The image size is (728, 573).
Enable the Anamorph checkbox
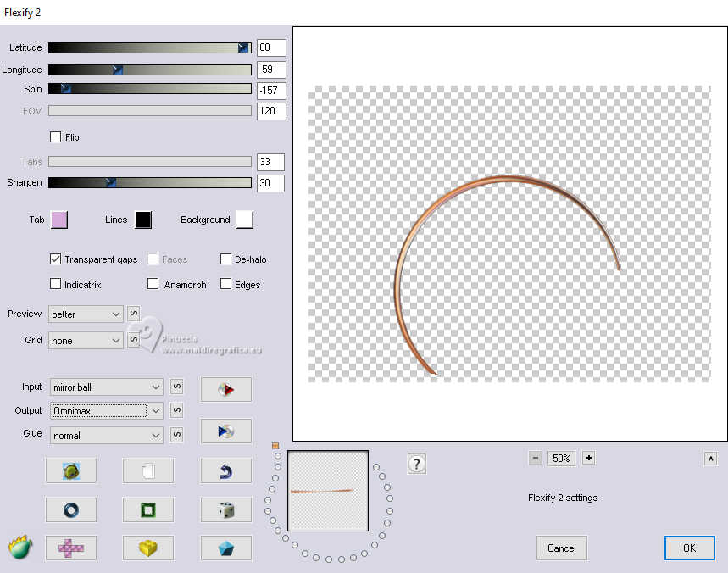pos(153,284)
